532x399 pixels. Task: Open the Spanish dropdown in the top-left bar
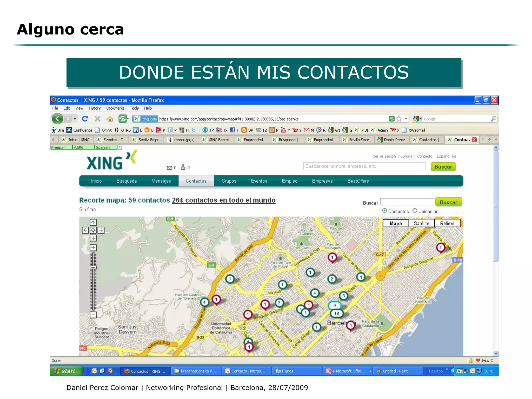119,147
